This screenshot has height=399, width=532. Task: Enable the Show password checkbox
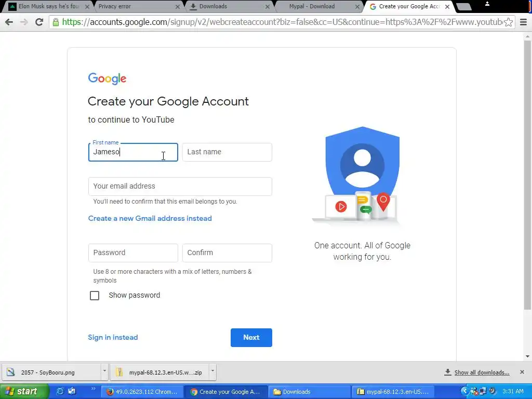(95, 296)
